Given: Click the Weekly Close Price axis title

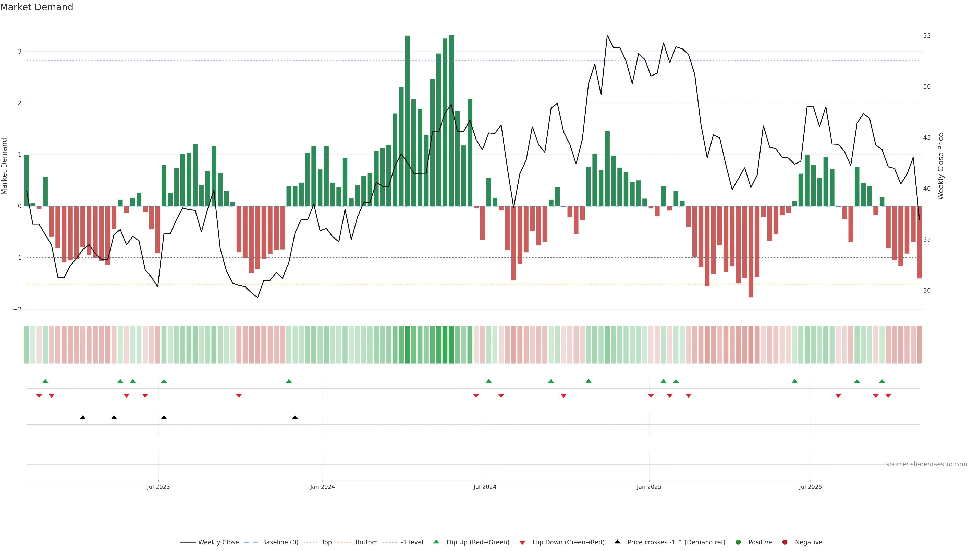Looking at the screenshot, I should [941, 166].
